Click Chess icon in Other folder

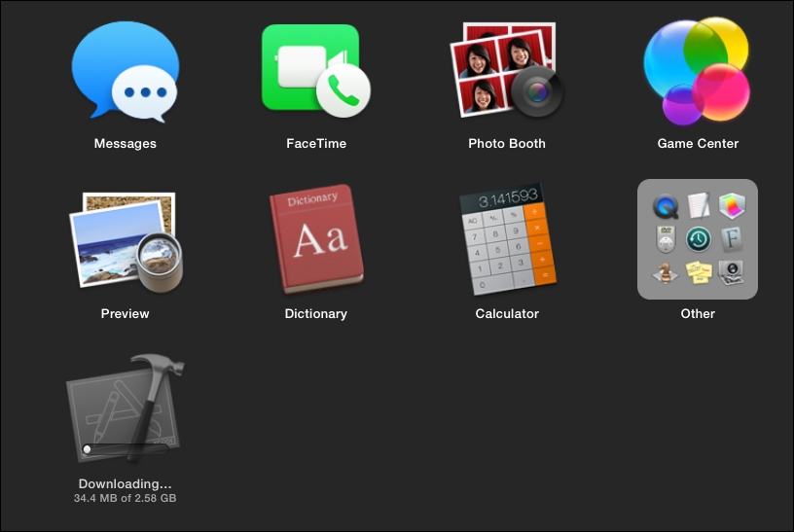point(666,273)
